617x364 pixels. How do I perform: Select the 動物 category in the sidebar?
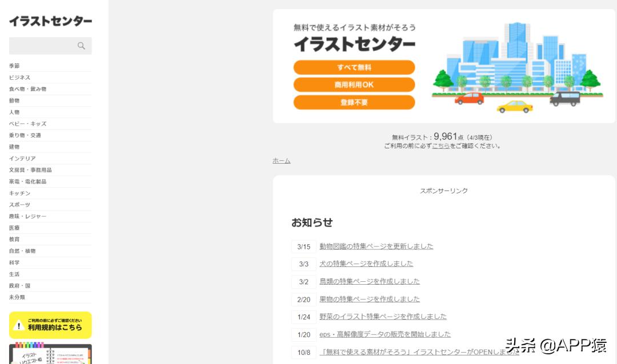(15, 100)
